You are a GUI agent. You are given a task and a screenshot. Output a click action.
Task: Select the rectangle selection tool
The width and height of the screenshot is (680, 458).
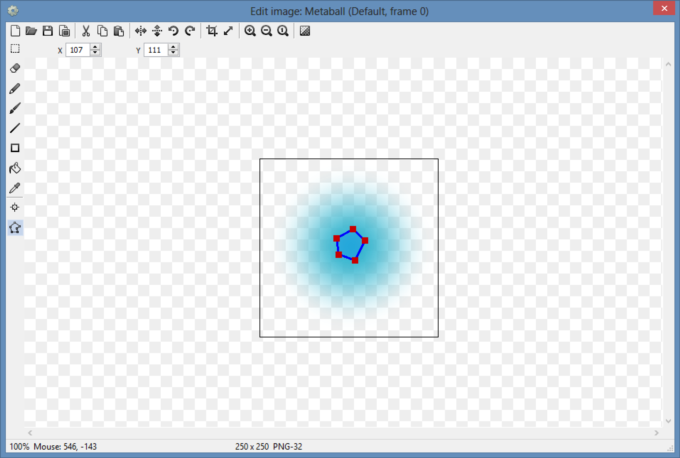coord(15,49)
